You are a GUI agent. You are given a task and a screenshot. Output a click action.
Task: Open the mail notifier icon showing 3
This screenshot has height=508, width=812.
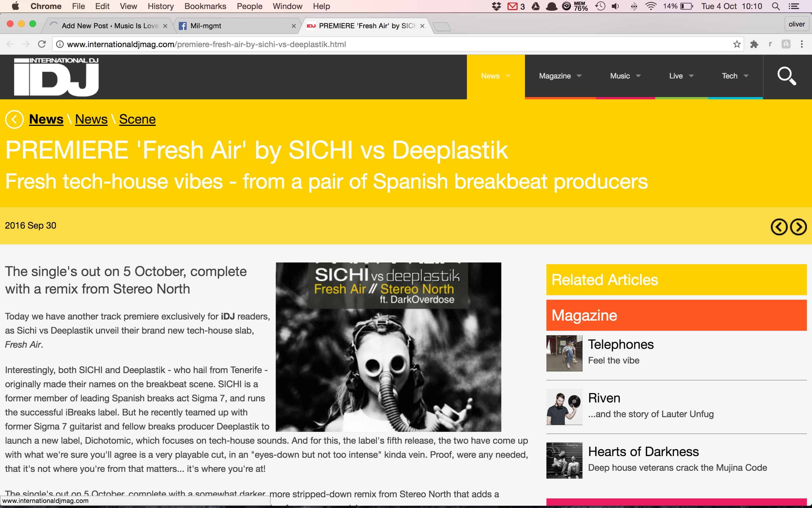516,6
